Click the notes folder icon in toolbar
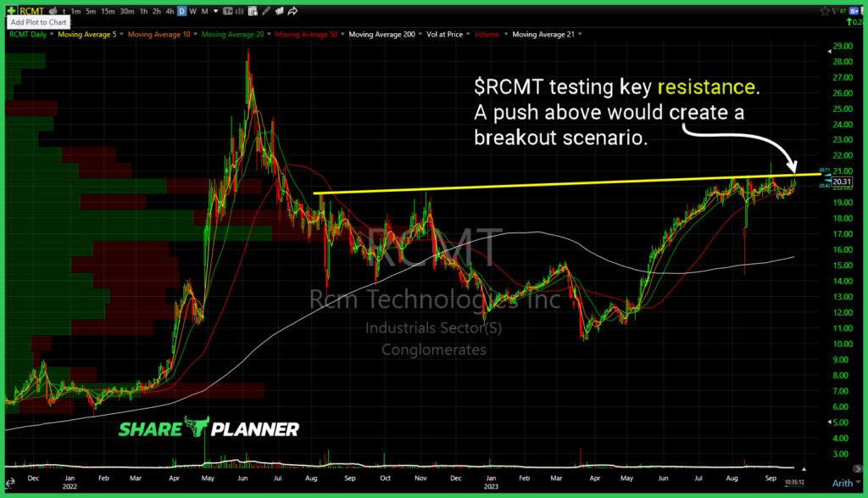The width and height of the screenshot is (868, 498). pyautogui.click(x=280, y=11)
